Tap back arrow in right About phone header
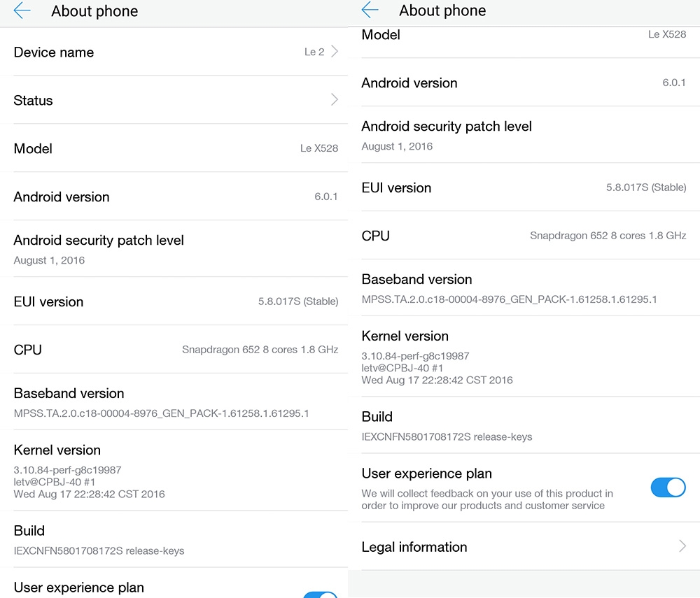 370,10
